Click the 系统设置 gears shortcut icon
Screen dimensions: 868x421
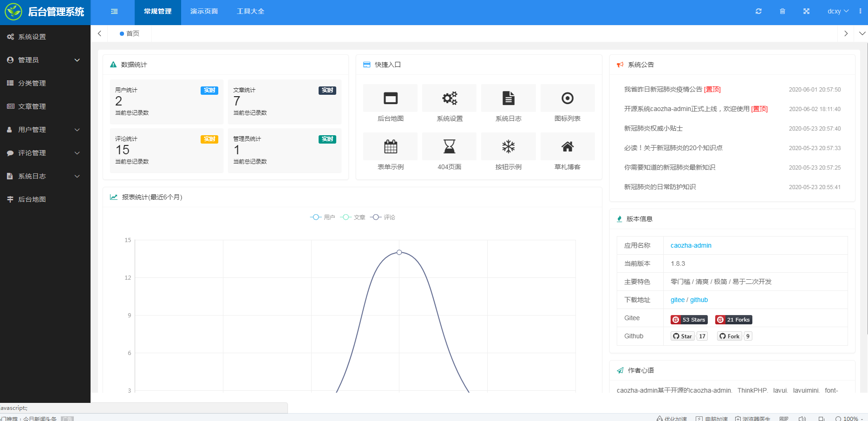[449, 99]
